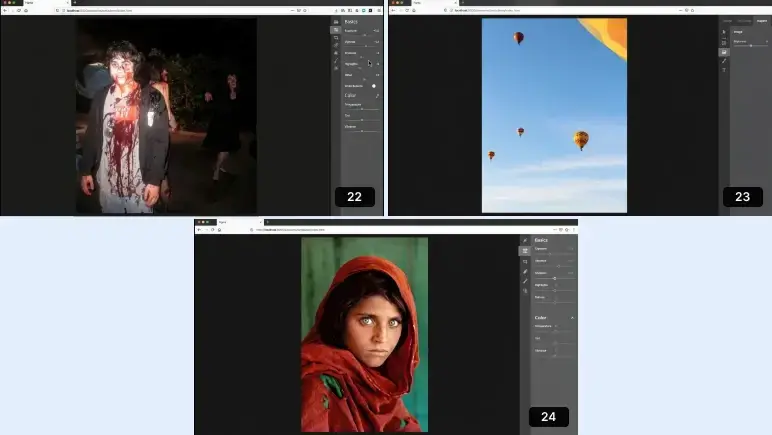Open the middle panel tab in balloons window
Viewport: 772px width, 435px height.
(x=744, y=21)
